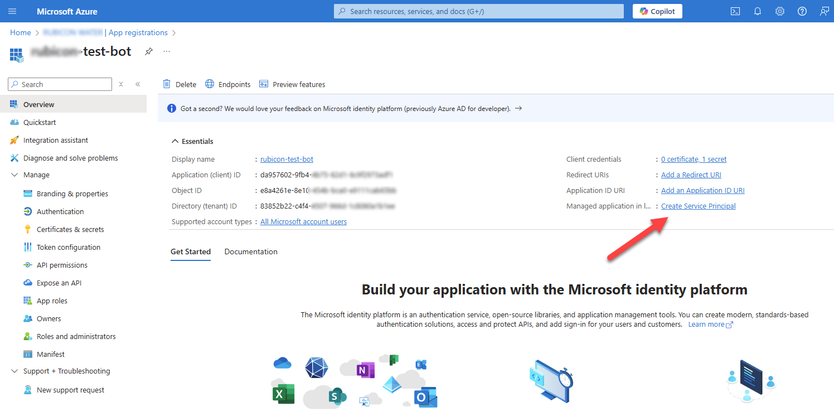Open the feedback icon in the header

(824, 11)
